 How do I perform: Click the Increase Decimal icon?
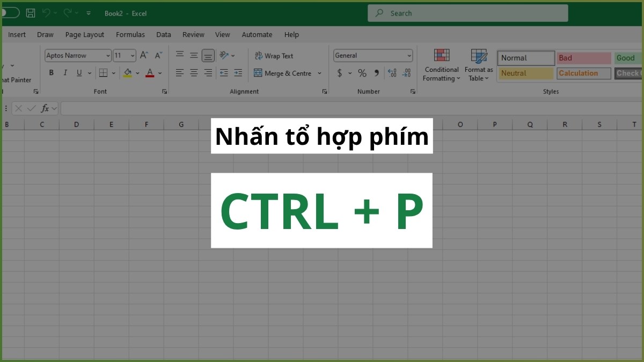pyautogui.click(x=391, y=73)
